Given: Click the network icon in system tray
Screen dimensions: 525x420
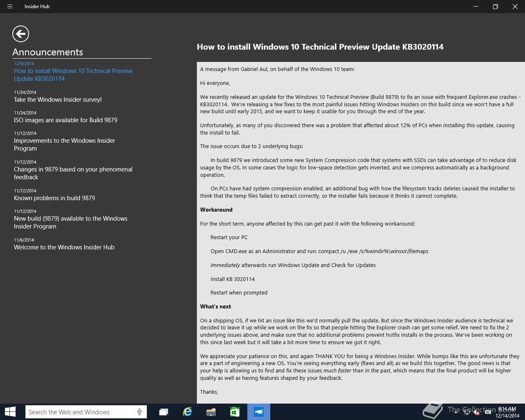Looking at the screenshot, I should click(x=467, y=412).
